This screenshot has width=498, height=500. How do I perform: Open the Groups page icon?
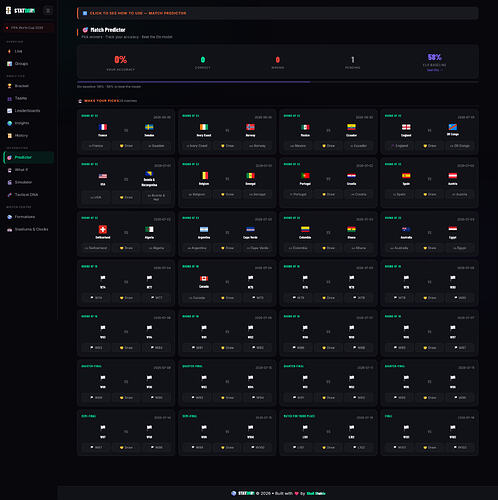tap(10, 64)
